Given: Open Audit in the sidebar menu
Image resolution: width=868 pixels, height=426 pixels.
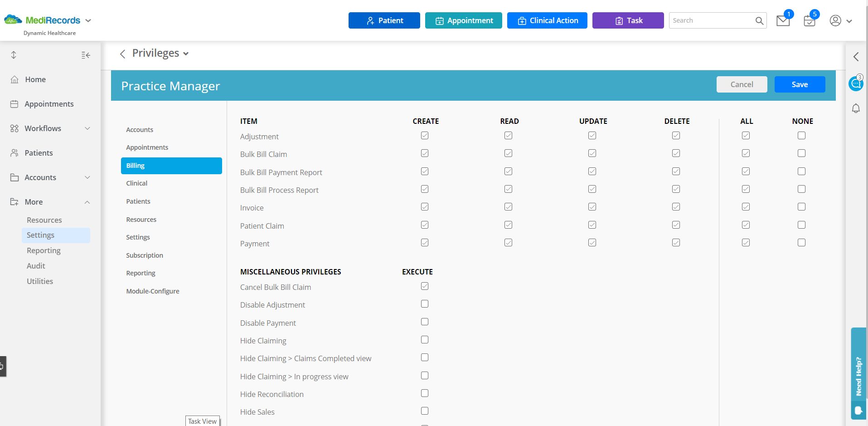Looking at the screenshot, I should pos(36,266).
